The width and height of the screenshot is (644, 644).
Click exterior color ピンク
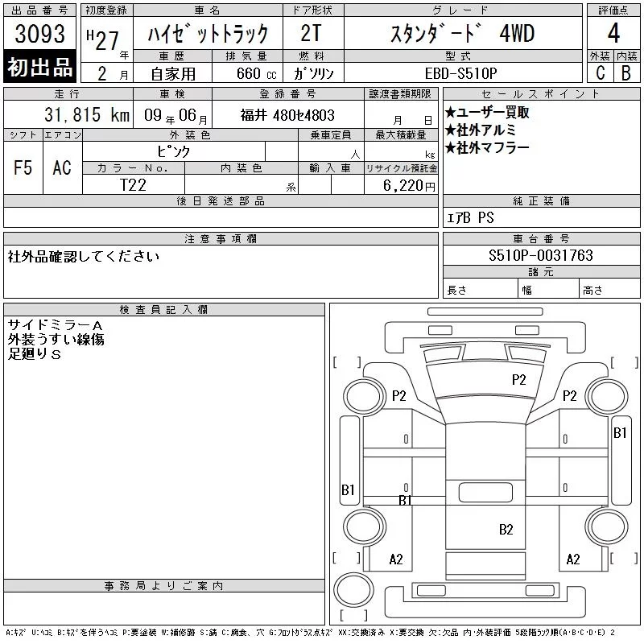174,151
